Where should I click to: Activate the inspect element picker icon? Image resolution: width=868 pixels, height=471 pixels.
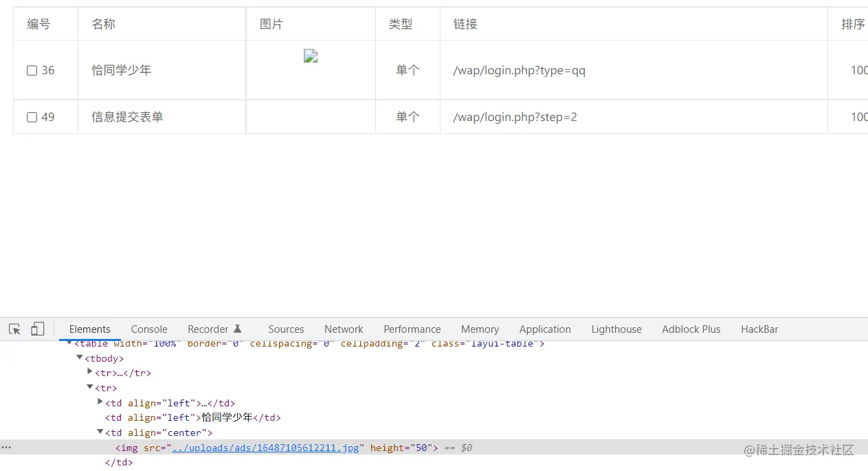14,329
